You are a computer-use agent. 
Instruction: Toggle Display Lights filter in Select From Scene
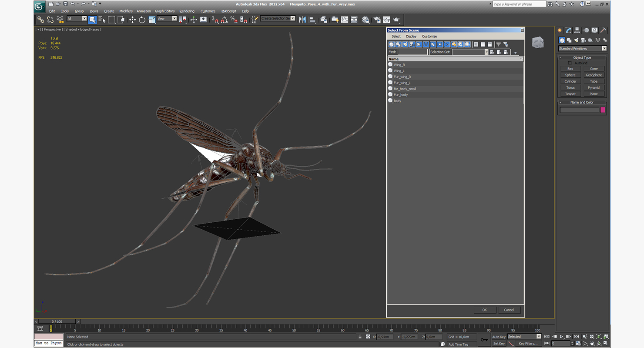405,44
